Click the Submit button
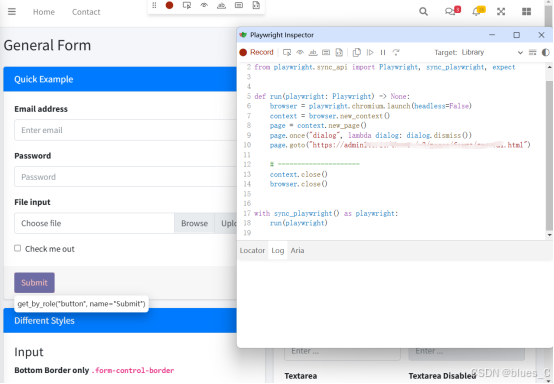This screenshot has height=384, width=554. point(34,283)
